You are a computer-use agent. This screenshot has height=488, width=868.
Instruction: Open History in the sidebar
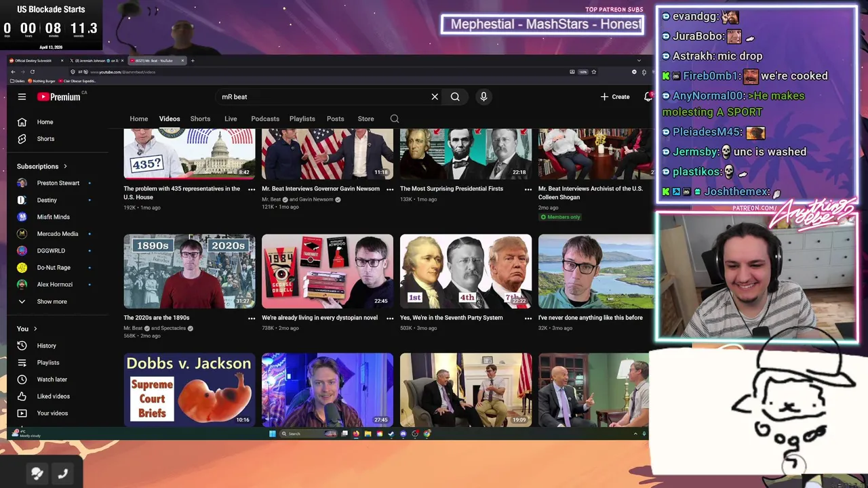46,346
